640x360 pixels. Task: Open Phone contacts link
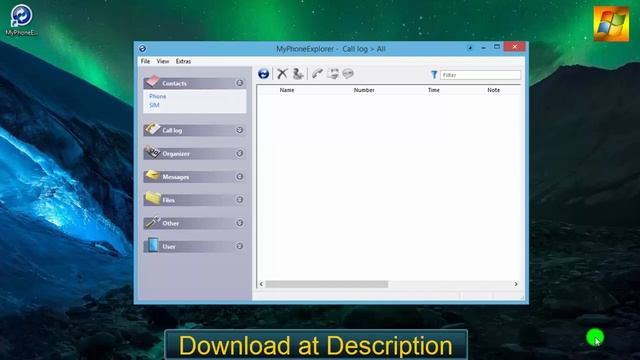pos(158,96)
